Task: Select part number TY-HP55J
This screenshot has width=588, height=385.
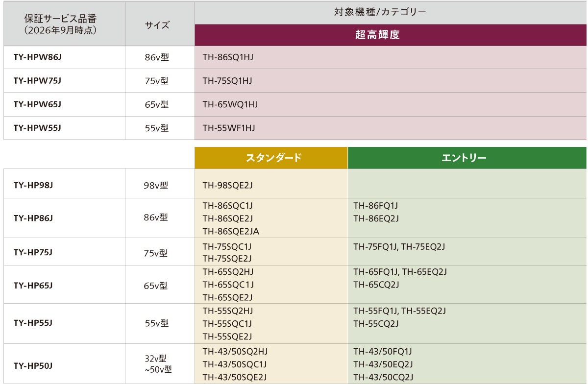Action: coord(33,323)
